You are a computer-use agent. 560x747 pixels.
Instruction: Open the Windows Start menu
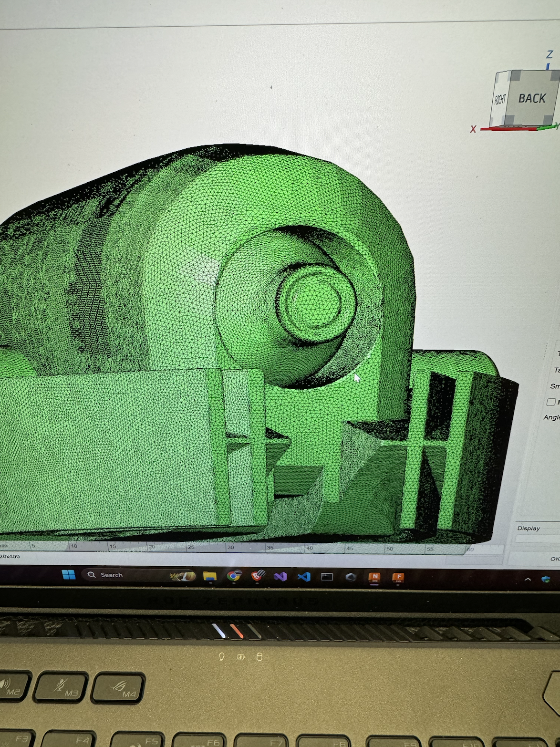pyautogui.click(x=69, y=575)
